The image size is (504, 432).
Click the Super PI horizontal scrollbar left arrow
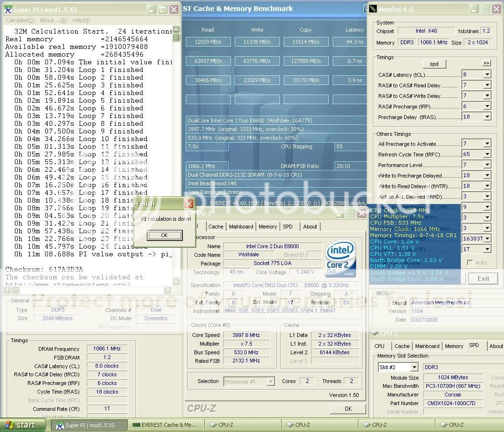click(7, 290)
